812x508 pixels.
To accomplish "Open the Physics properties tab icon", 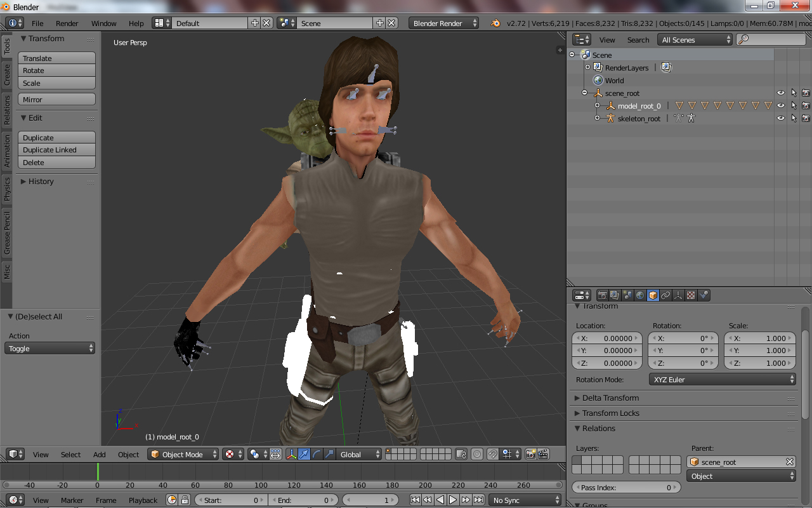I will (x=704, y=295).
